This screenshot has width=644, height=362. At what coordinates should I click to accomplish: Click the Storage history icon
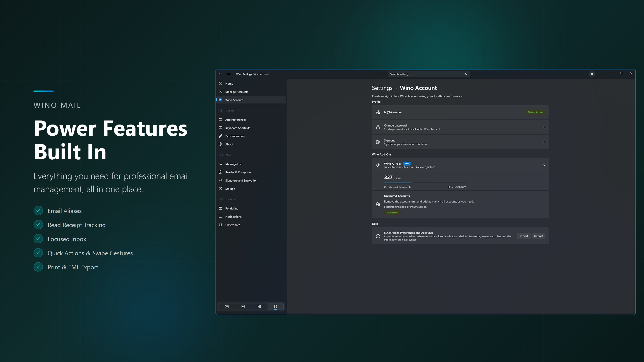221,189
